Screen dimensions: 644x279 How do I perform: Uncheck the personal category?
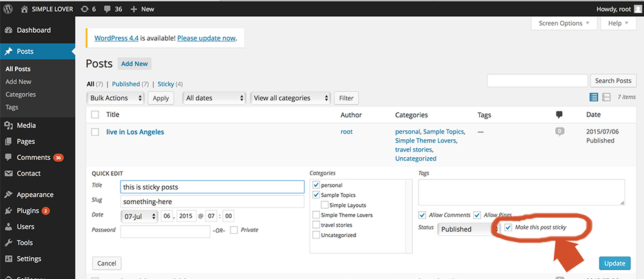(x=316, y=185)
